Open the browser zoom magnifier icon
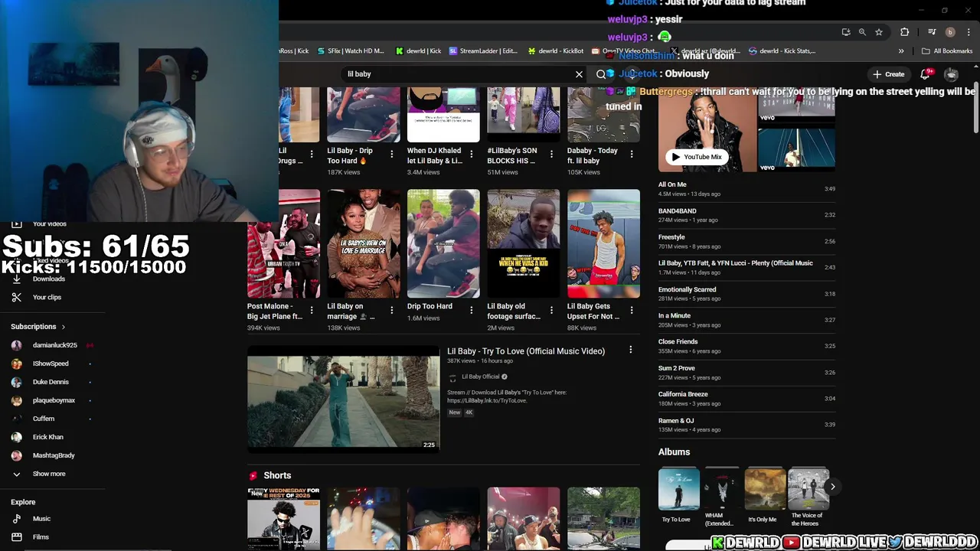The width and height of the screenshot is (980, 551). (862, 32)
